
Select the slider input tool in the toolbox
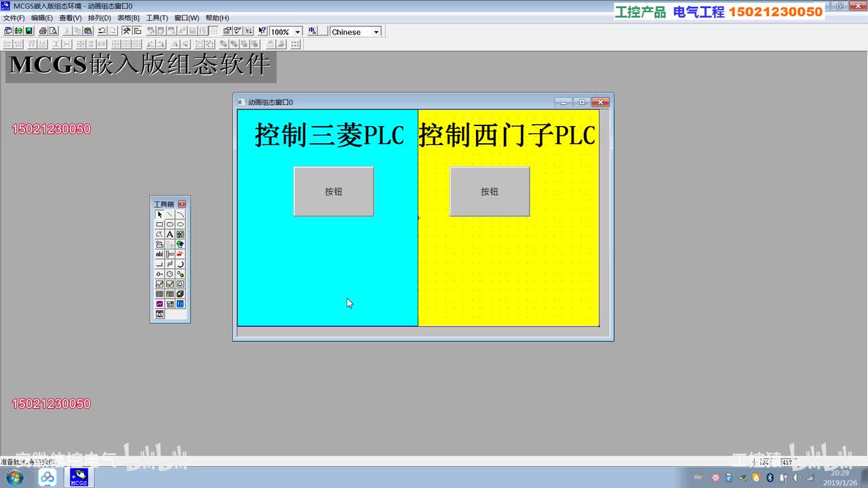click(160, 274)
